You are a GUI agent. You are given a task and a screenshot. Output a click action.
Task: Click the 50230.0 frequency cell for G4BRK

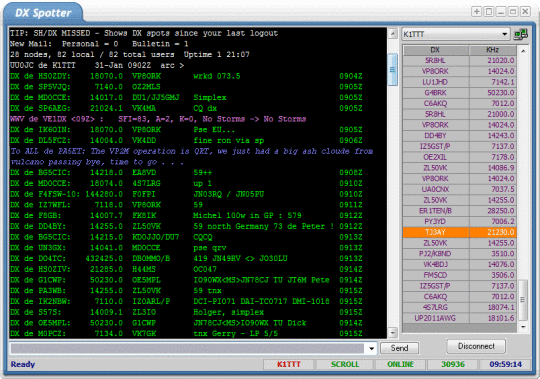pos(492,93)
